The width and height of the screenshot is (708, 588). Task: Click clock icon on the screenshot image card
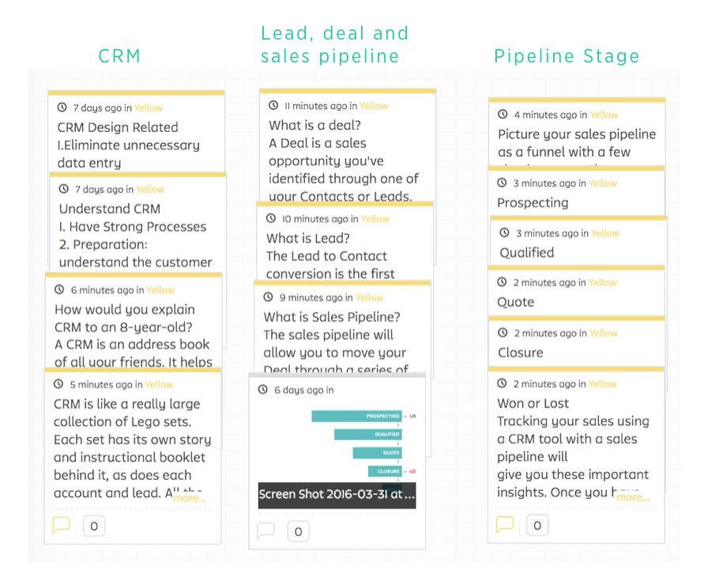(x=263, y=390)
